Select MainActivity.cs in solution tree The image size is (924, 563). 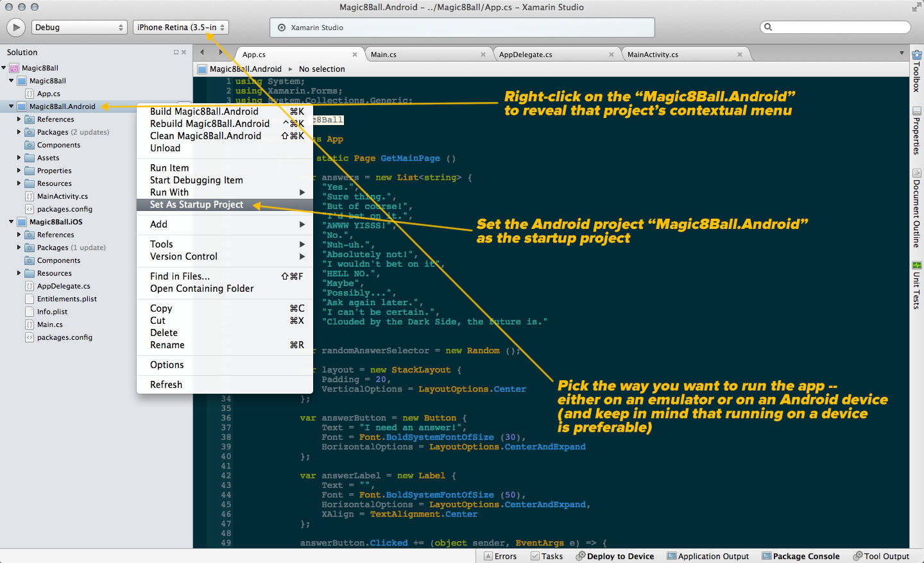62,196
